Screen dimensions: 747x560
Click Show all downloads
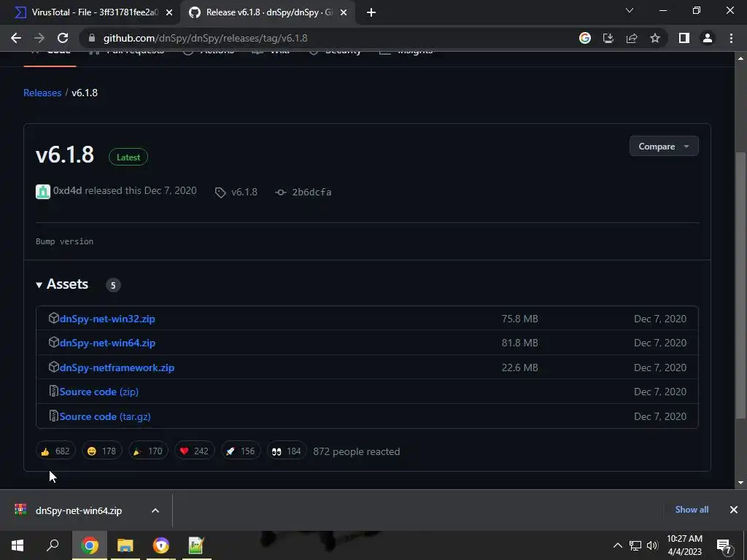[x=692, y=510]
